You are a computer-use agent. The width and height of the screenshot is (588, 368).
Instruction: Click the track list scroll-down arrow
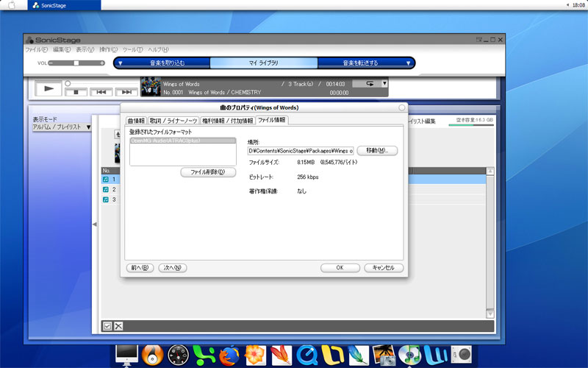click(490, 314)
